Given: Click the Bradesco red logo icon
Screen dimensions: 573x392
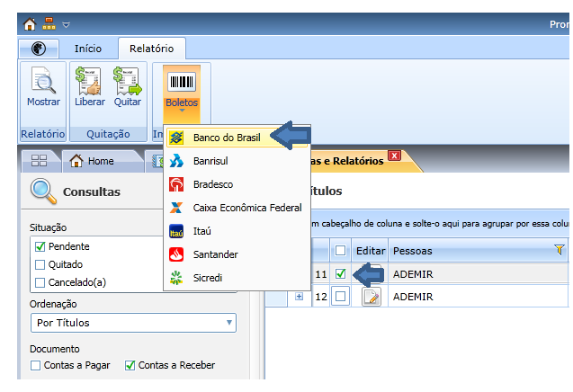Looking at the screenshot, I should (x=176, y=184).
